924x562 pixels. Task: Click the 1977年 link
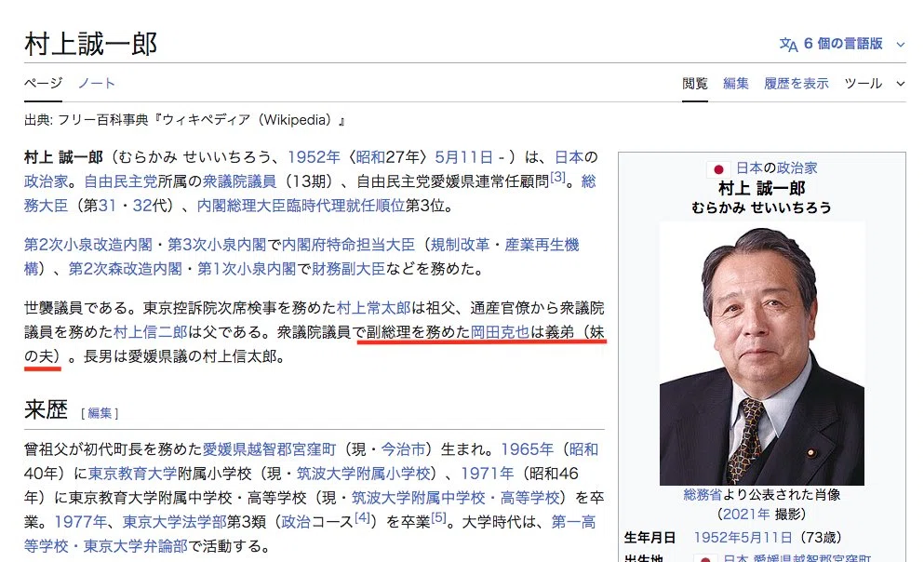[80, 522]
